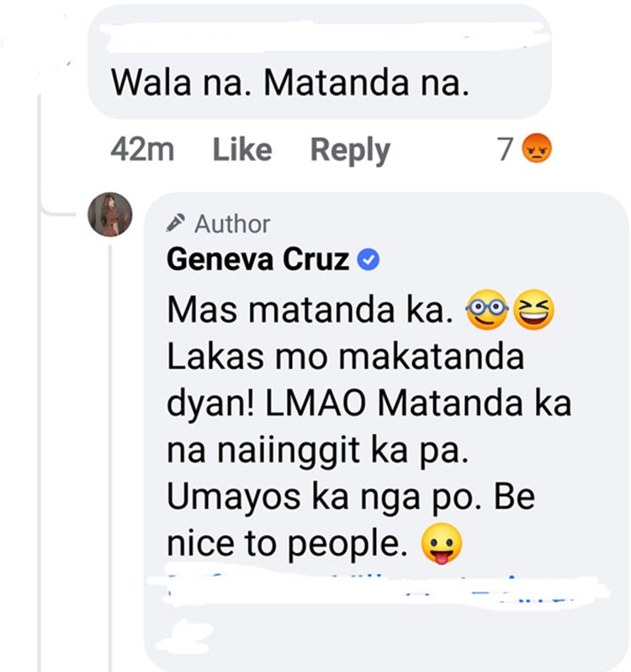Click the blue verified badge
Image resolution: width=631 pixels, height=672 pixels.
point(369,260)
